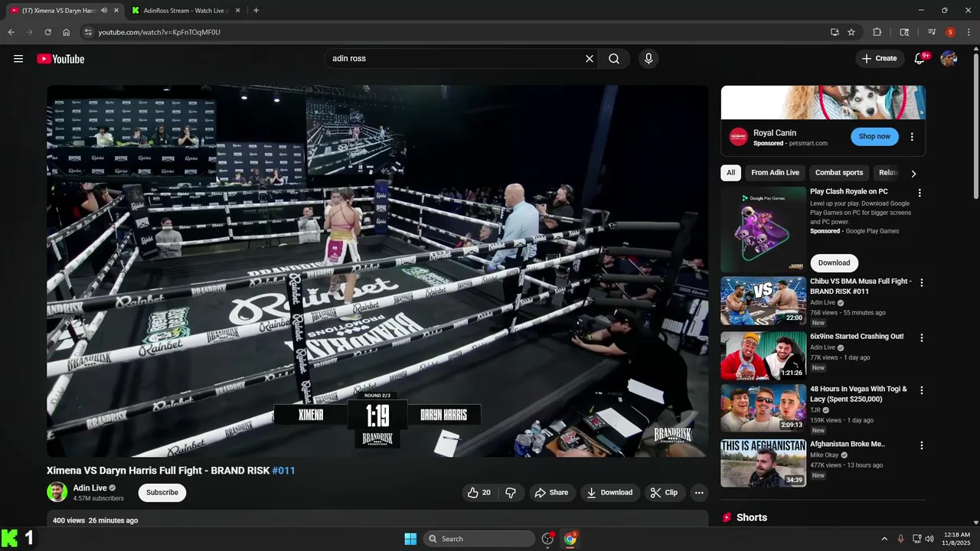This screenshot has width=980, height=551.
Task: Select the 'All' filter chip
Action: (730, 173)
